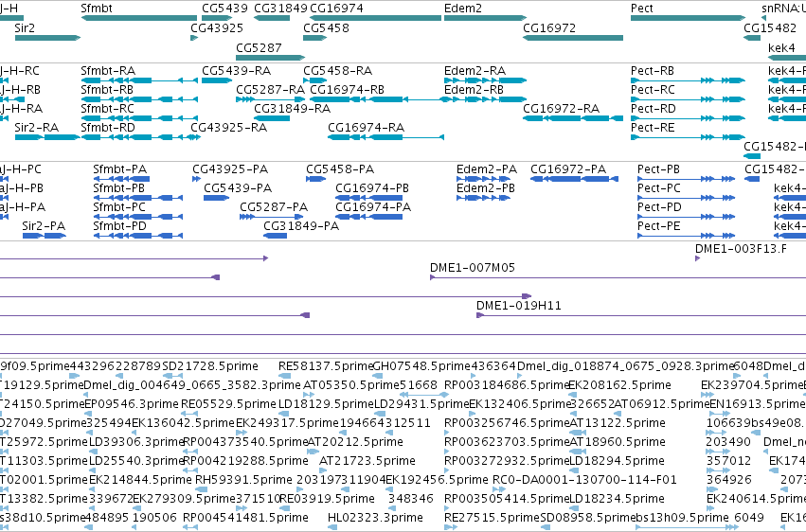Select the AT21723.5prime cDNA label

(x=367, y=461)
